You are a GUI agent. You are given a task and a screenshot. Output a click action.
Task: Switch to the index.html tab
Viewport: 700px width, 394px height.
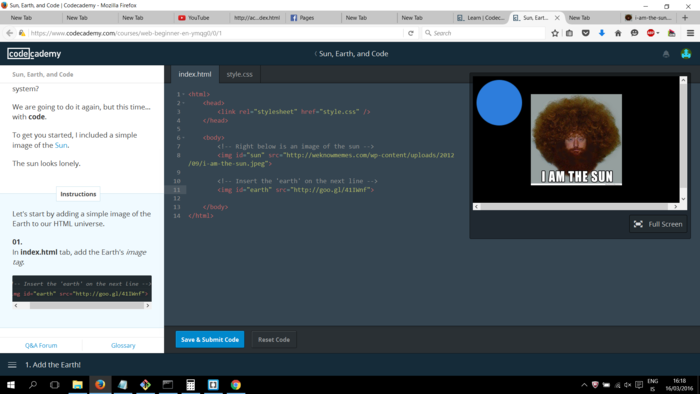tap(195, 74)
